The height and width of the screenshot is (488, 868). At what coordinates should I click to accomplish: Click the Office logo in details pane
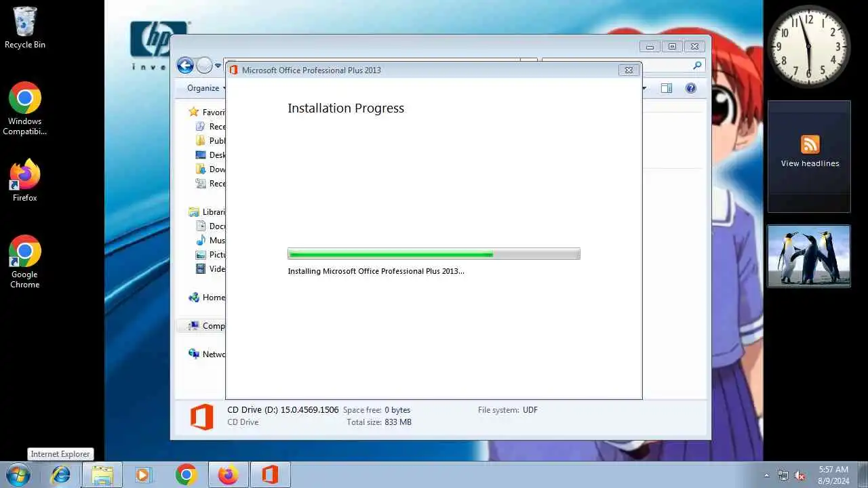[202, 416]
